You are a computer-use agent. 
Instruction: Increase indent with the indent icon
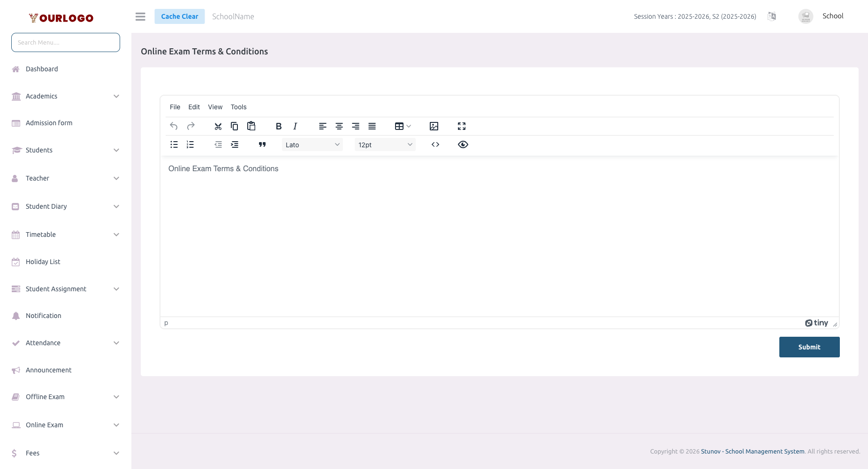(235, 144)
